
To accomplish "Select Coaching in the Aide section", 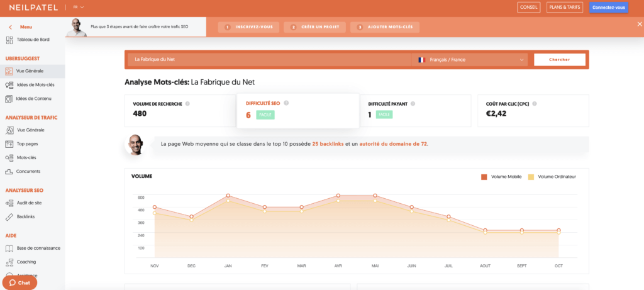I will tap(26, 262).
